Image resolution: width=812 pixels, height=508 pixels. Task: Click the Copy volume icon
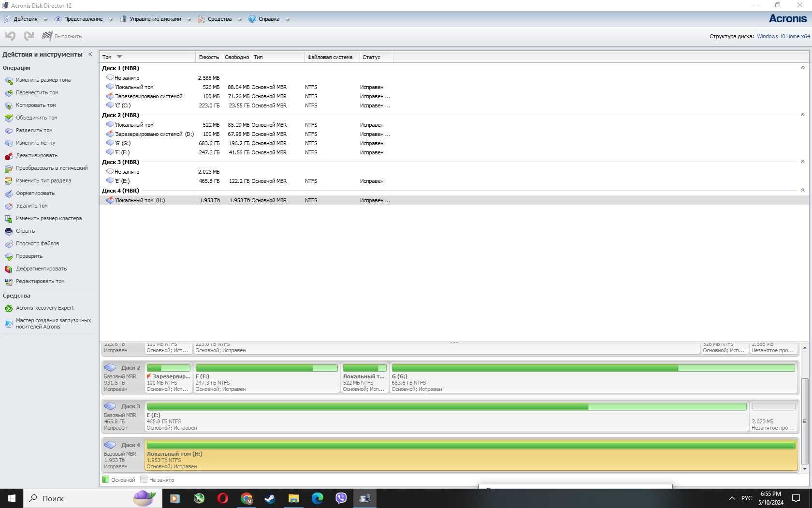pyautogui.click(x=8, y=105)
